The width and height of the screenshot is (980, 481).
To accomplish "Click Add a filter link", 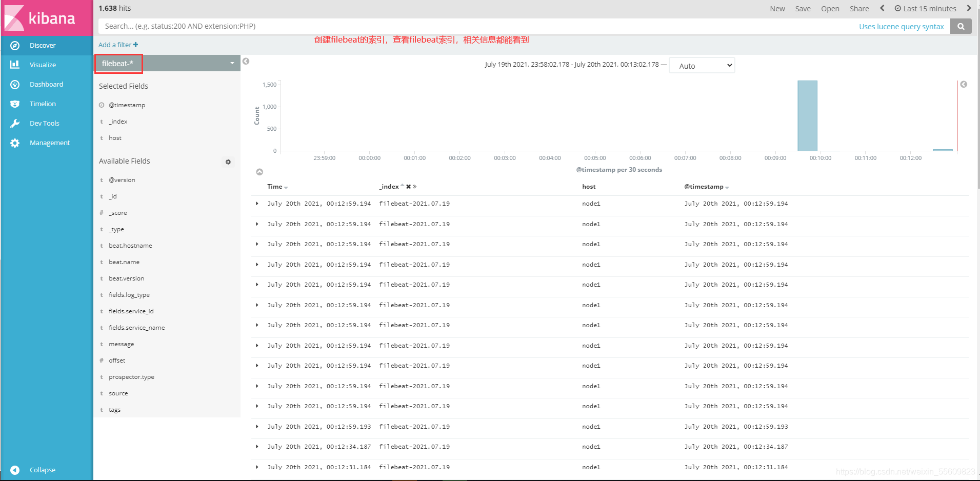I will click(x=118, y=45).
